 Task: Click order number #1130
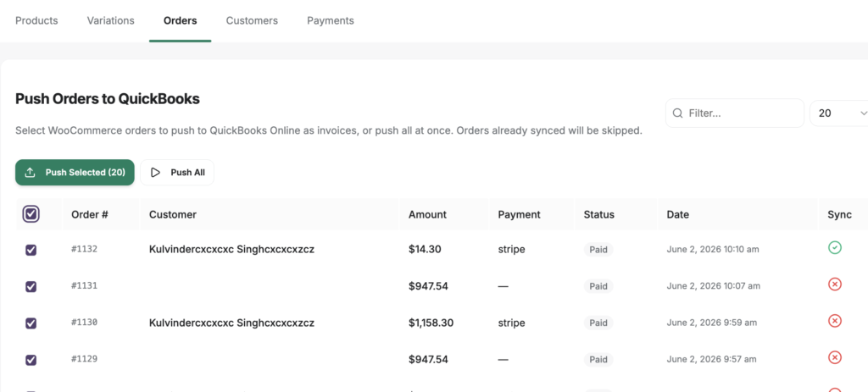click(84, 323)
